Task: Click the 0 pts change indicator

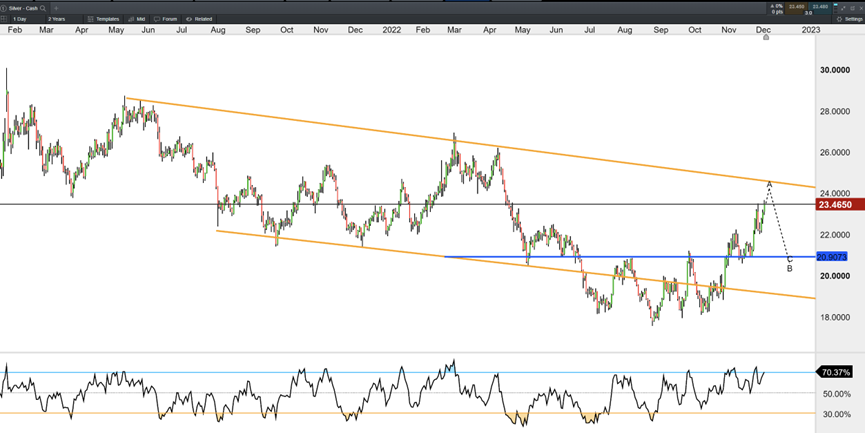Action: tap(777, 12)
